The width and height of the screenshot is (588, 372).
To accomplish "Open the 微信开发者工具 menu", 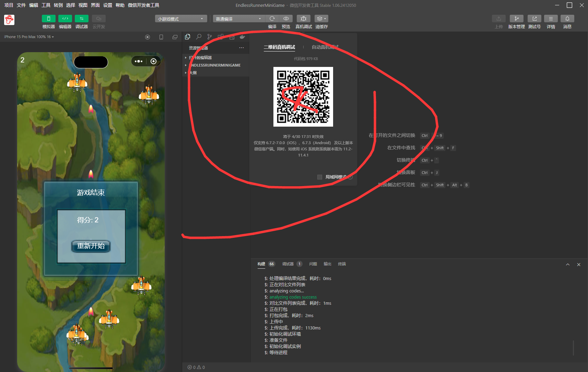I will [x=143, y=5].
